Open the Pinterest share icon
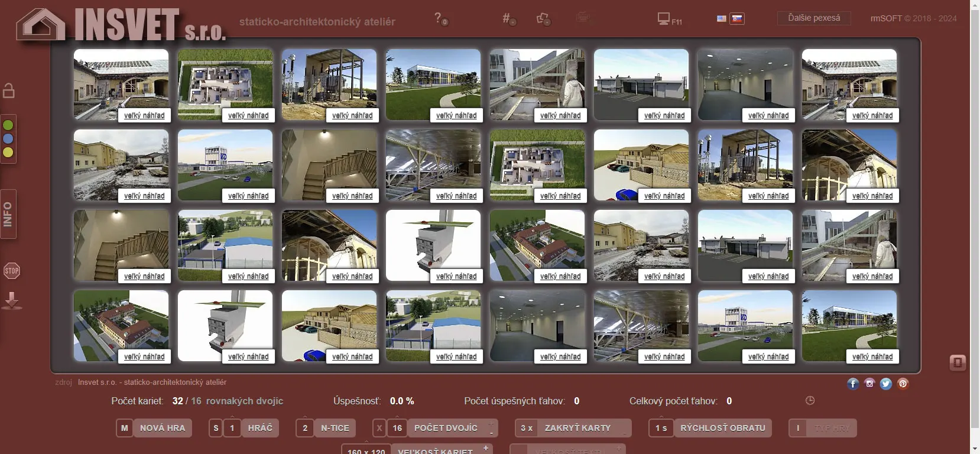This screenshot has width=980, height=454. pos(903,384)
